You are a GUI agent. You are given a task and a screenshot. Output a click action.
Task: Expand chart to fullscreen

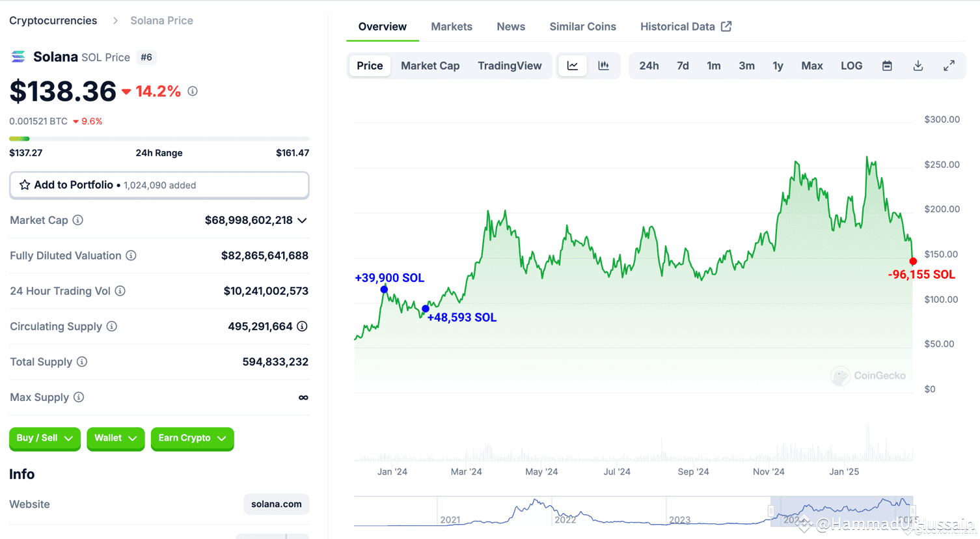949,66
